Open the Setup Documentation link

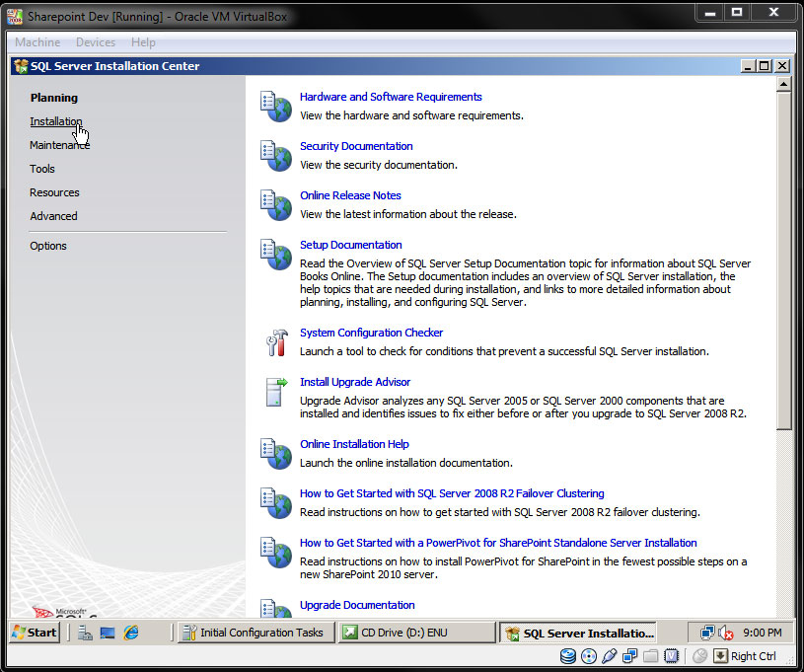click(351, 245)
